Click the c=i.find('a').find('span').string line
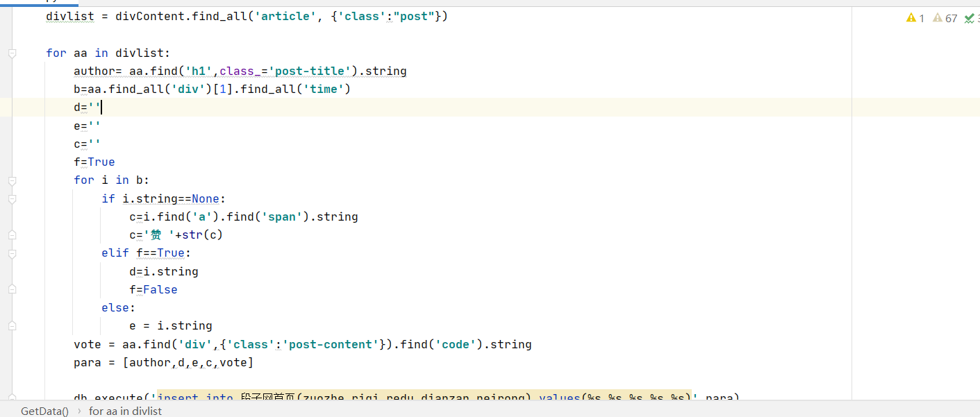Viewport: 980px width, 417px height. point(244,217)
